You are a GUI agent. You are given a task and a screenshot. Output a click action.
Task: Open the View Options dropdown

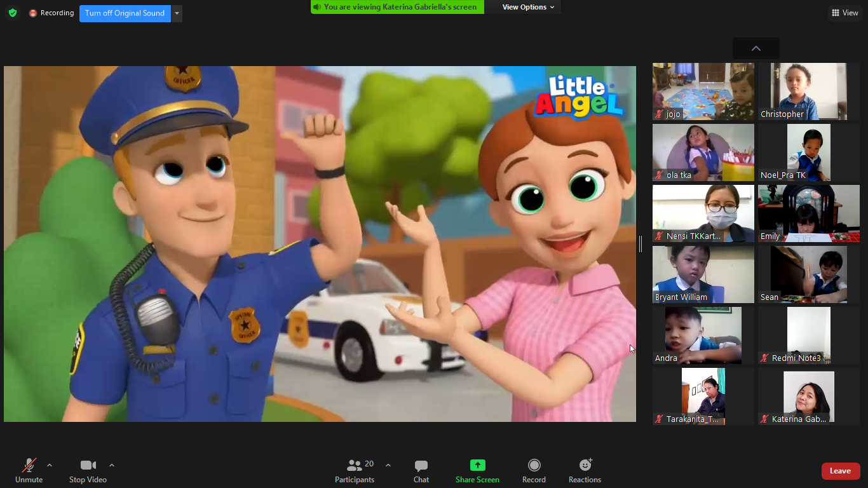click(528, 7)
